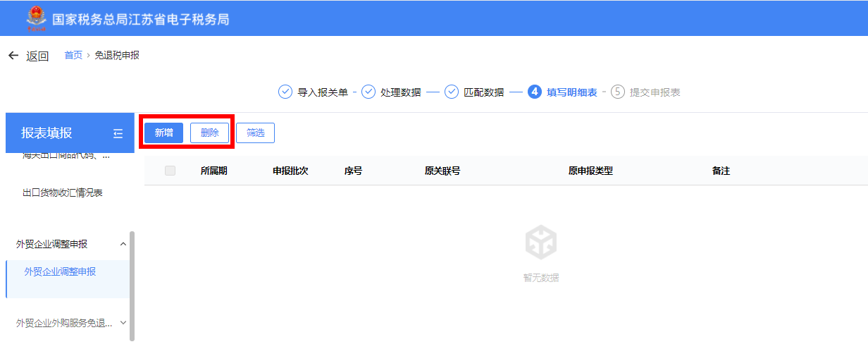Viewport: 868px width, 361px height.
Task: Click the 暂无数据 empty box icon
Action: tap(541, 243)
